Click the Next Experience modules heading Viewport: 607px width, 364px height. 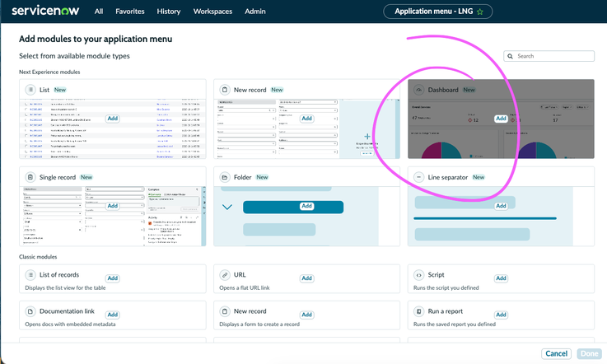[x=49, y=72]
